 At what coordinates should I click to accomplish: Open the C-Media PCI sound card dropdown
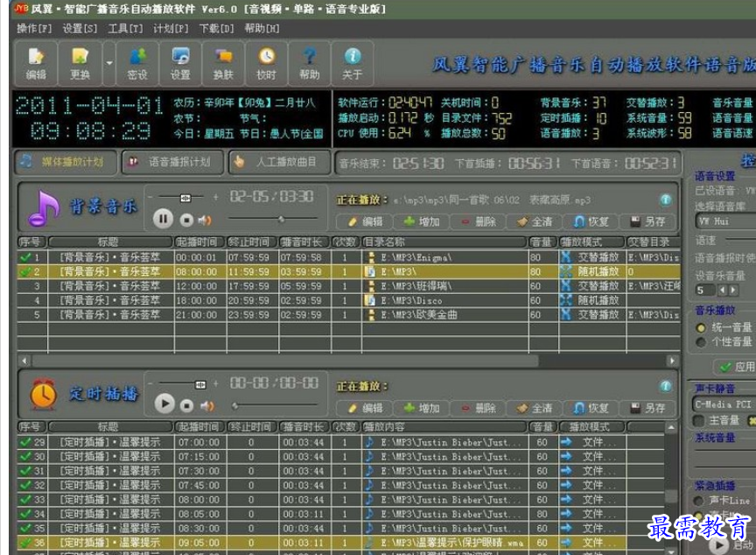724,404
